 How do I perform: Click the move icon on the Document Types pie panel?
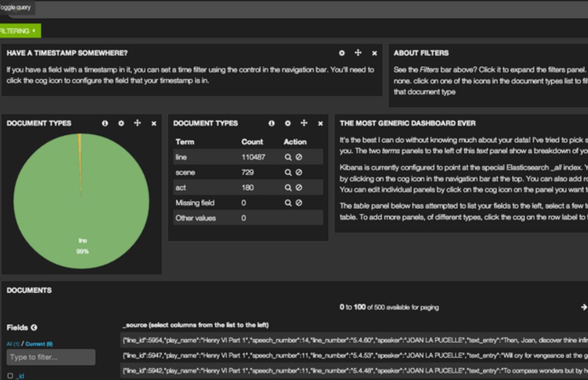137,124
